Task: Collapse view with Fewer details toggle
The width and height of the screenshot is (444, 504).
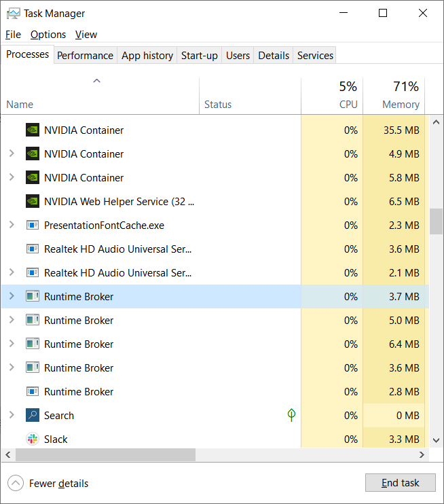Action: click(x=16, y=484)
